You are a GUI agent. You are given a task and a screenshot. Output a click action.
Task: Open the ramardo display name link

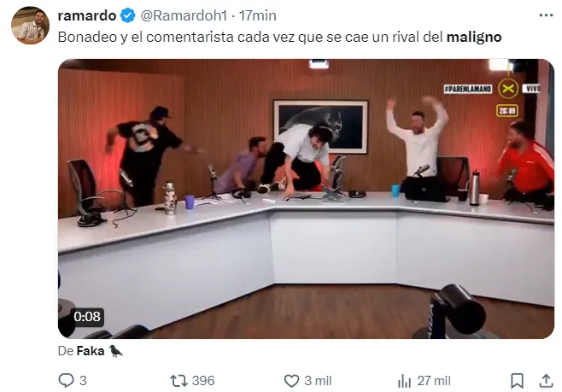87,15
